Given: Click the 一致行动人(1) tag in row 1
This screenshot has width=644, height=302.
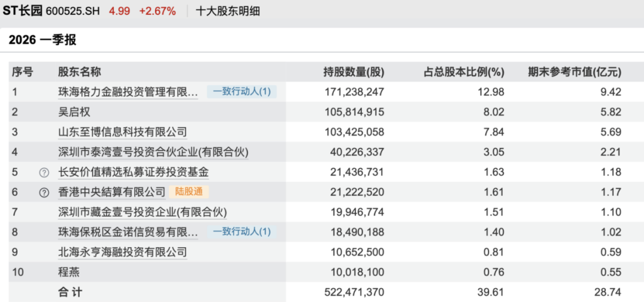Looking at the screenshot, I should [x=242, y=92].
